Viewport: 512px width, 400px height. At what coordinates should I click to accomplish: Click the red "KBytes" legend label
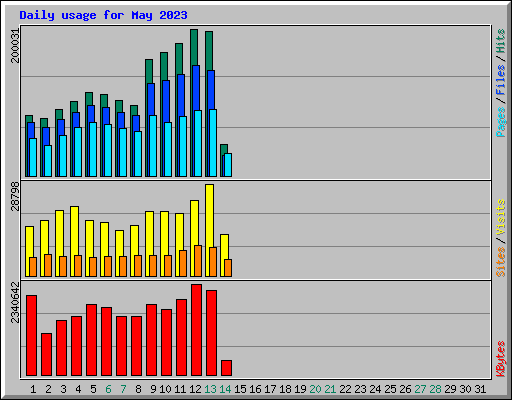(x=501, y=359)
